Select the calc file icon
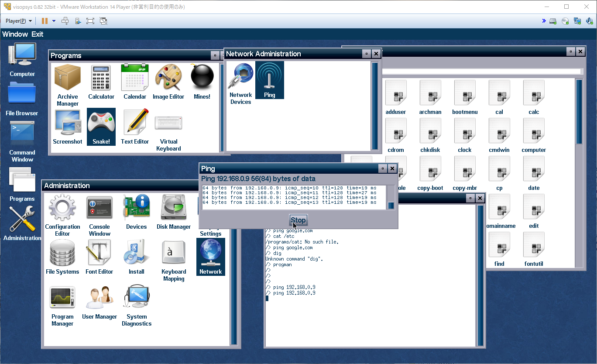Viewport: 597px width, 364px height. pyautogui.click(x=534, y=97)
